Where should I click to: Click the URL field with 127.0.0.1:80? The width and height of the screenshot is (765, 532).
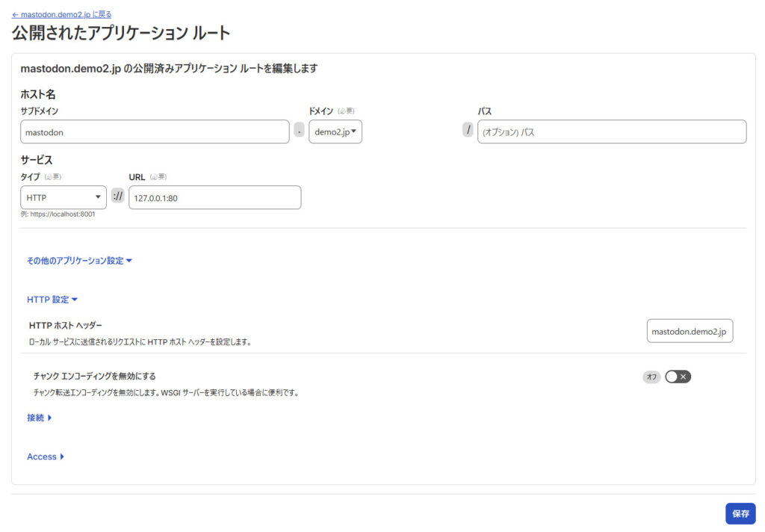[214, 197]
